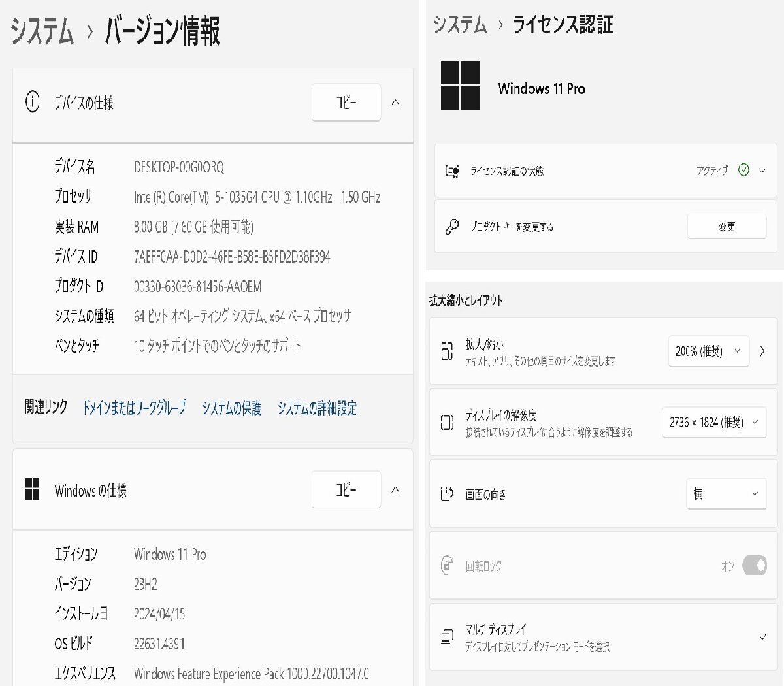784x686 pixels.
Task: Click the scale (拡大/縮小) icon
Action: pyautogui.click(x=447, y=351)
